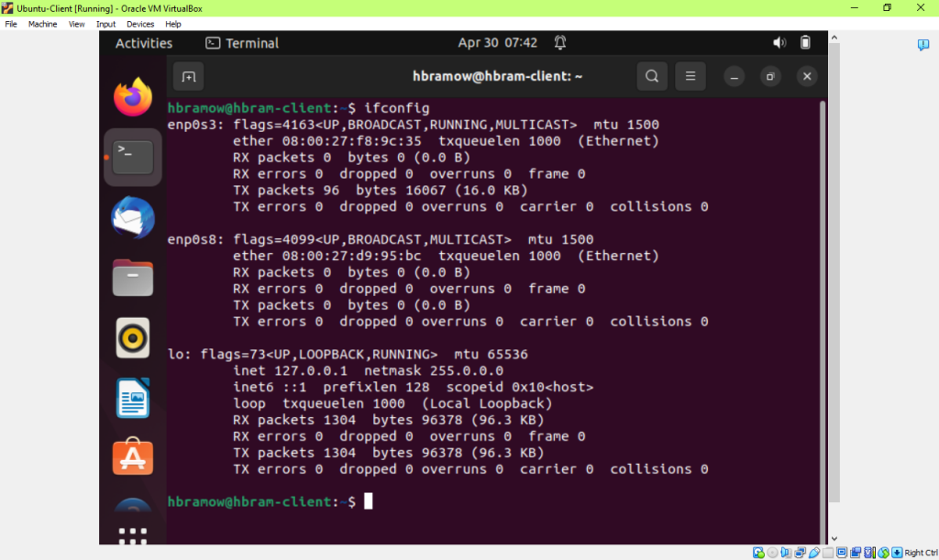This screenshot has width=939, height=560.
Task: Maximize the terminal window
Action: pyautogui.click(x=770, y=77)
